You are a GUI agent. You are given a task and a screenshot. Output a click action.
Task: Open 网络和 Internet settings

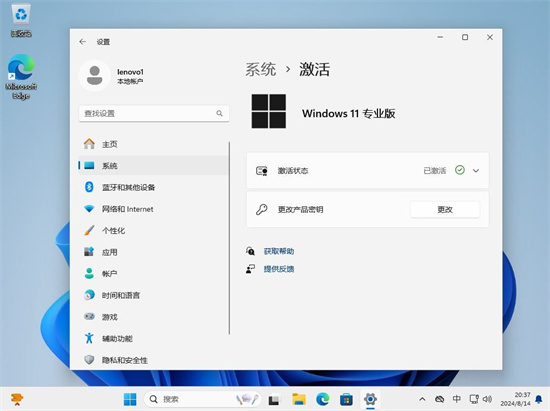coord(154,209)
